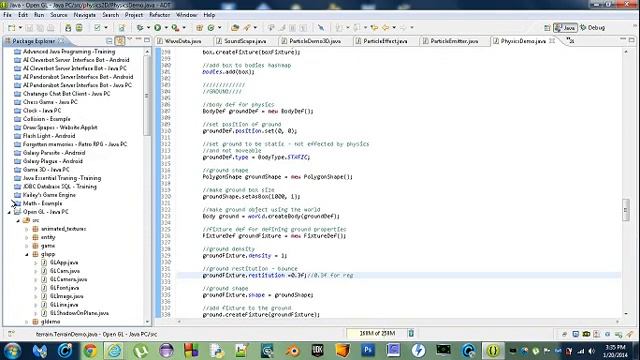640x360 pixels.
Task: Collapse the Open GL - Java PC project
Action: 9,212
